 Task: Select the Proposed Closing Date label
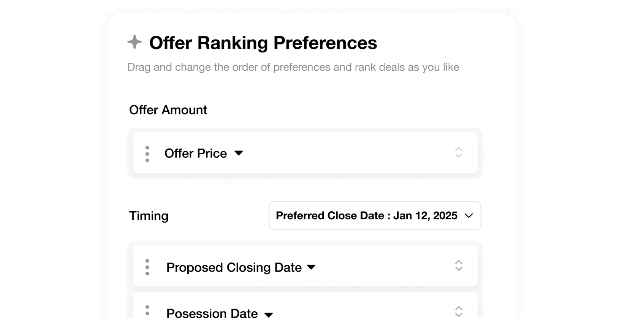point(234,267)
